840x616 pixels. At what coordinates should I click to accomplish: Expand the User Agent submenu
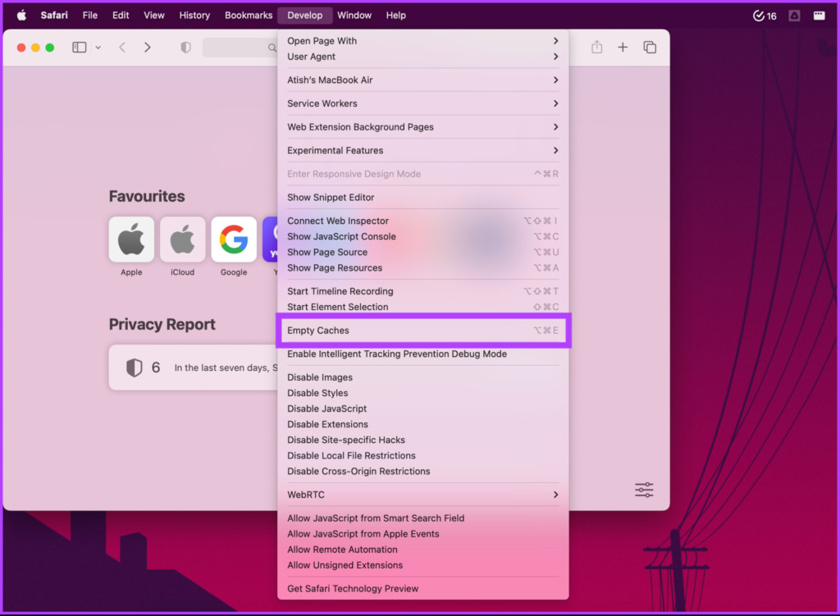(422, 57)
